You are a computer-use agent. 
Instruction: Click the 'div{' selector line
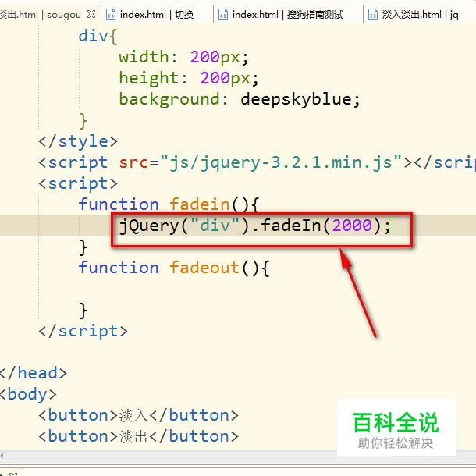pyautogui.click(x=98, y=37)
